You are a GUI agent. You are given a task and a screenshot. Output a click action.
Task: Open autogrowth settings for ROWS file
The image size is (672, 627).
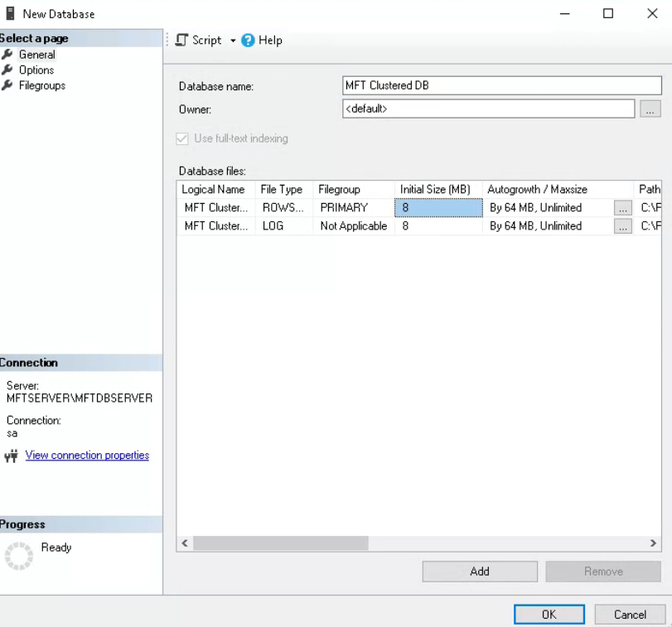(x=622, y=208)
